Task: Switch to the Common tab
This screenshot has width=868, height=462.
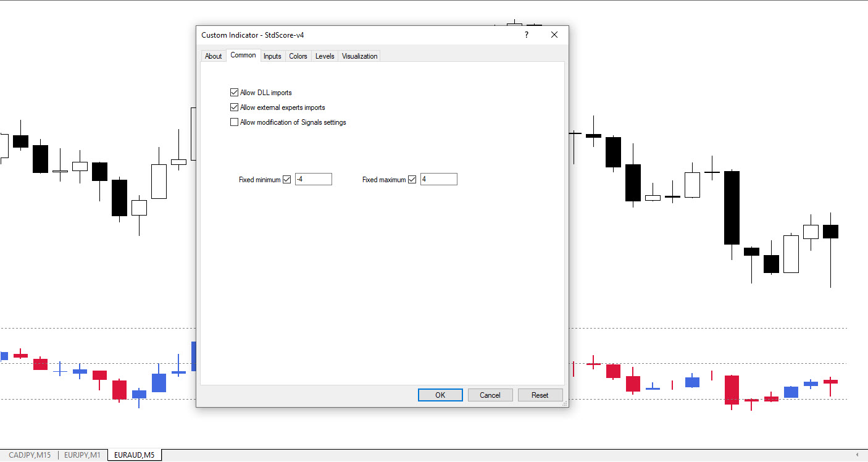Action: pos(243,55)
